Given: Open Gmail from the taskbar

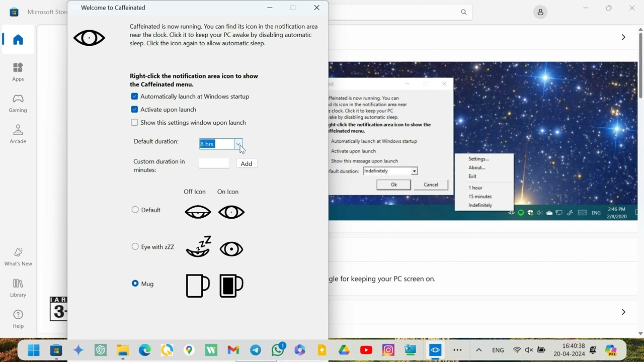Looking at the screenshot, I should [x=233, y=350].
